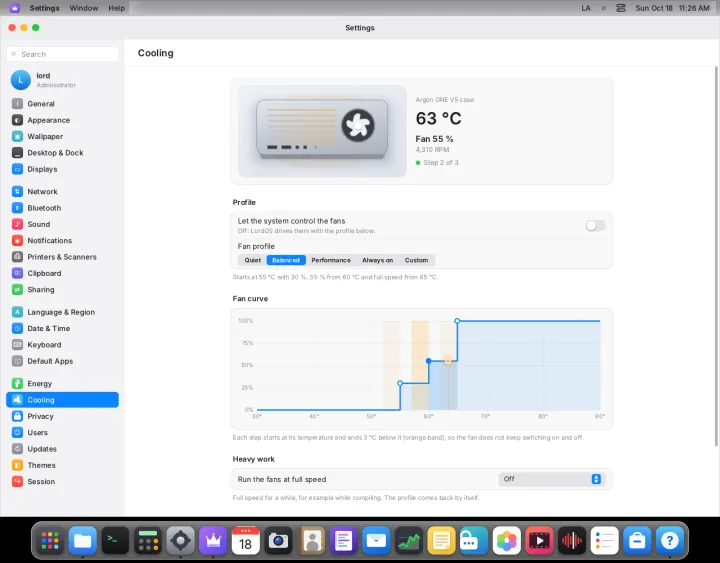Click the menu bar date and time

coord(672,8)
